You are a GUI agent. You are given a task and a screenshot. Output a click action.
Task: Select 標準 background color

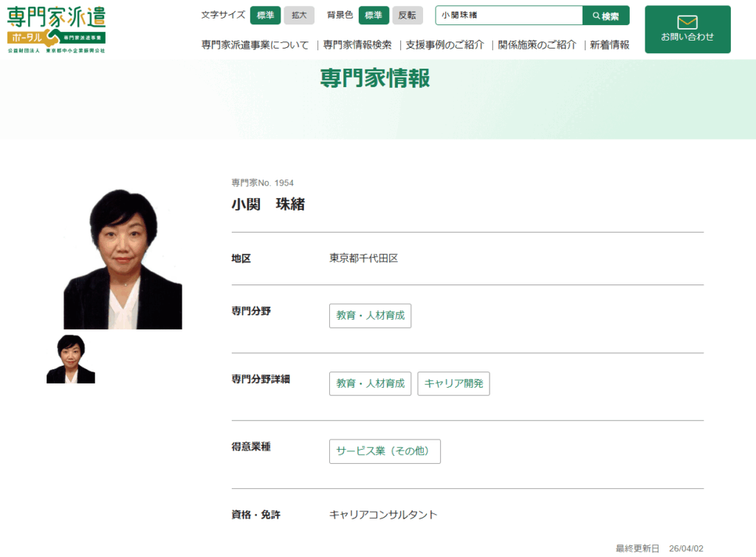374,16
